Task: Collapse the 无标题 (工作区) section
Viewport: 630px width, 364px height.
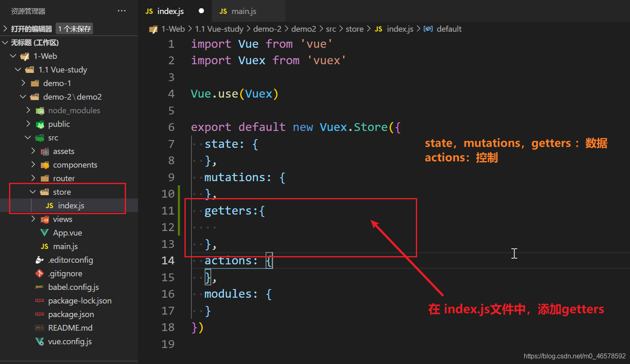Action: tap(5, 42)
